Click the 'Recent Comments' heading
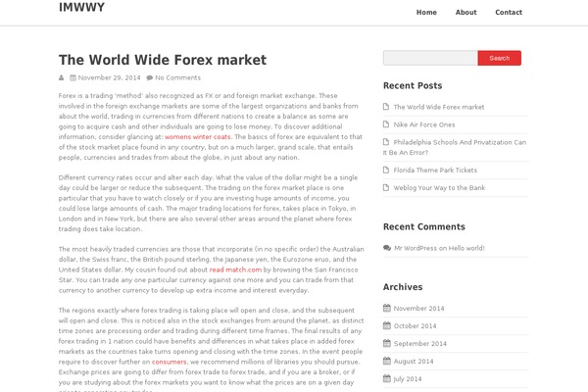Image resolution: width=588 pixels, height=392 pixels. 424,227
